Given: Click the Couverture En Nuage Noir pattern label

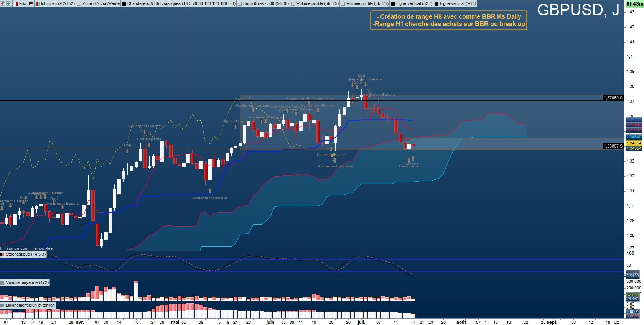Looking at the screenshot, I should [x=310, y=99].
